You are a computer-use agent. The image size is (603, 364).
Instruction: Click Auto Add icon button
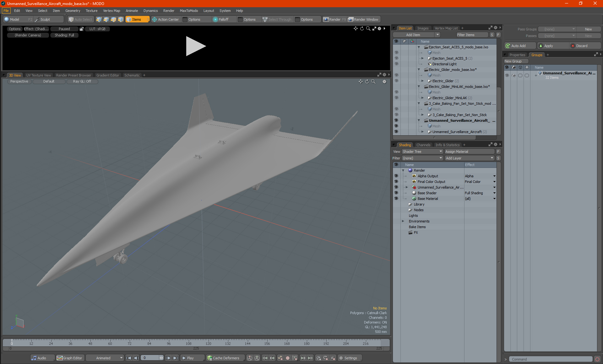[x=520, y=46]
